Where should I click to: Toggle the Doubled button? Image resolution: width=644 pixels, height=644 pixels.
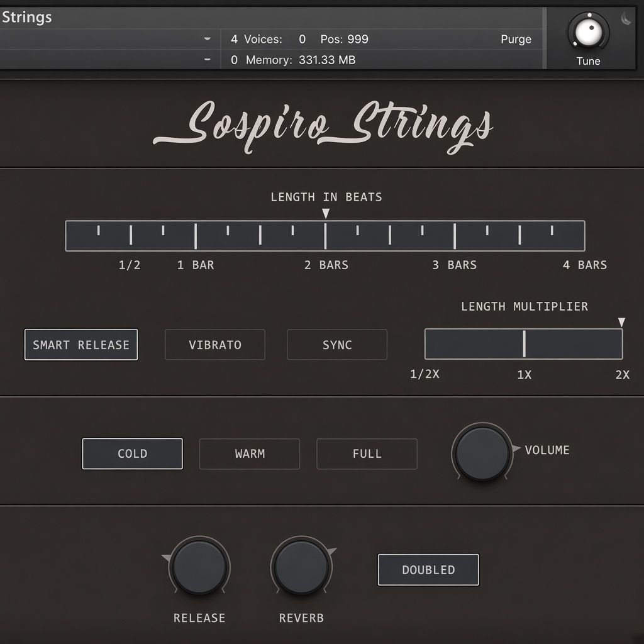[428, 570]
